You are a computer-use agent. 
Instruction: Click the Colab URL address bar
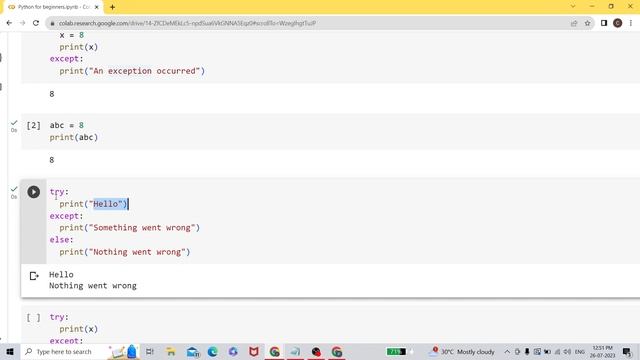tap(310, 23)
